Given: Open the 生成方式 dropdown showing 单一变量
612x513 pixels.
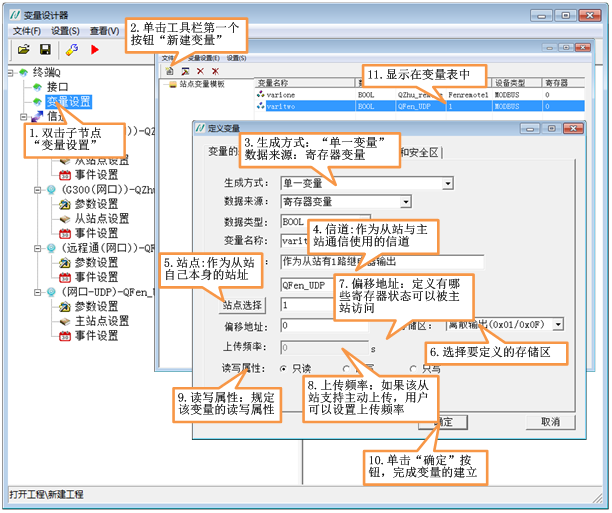Looking at the screenshot, I should pyautogui.click(x=367, y=183).
